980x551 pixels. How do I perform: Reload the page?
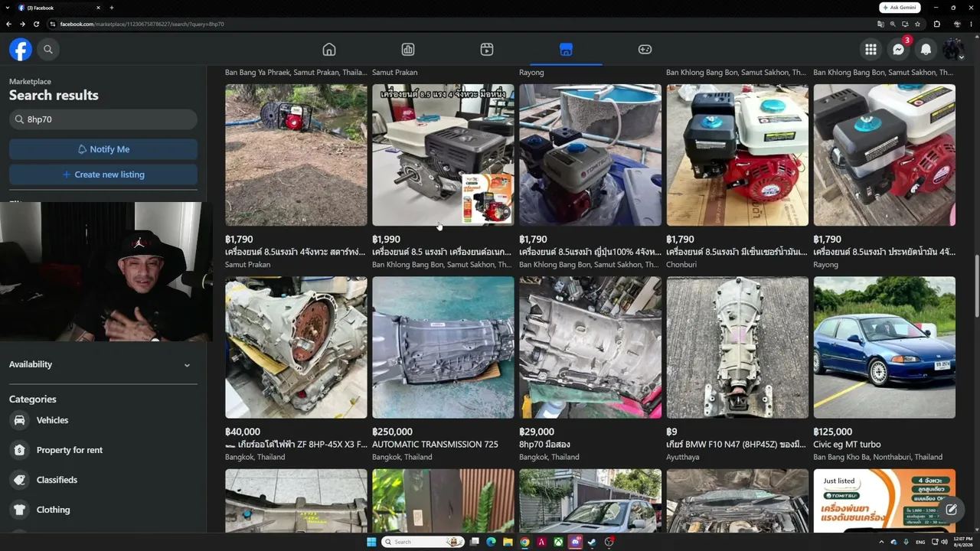point(36,24)
